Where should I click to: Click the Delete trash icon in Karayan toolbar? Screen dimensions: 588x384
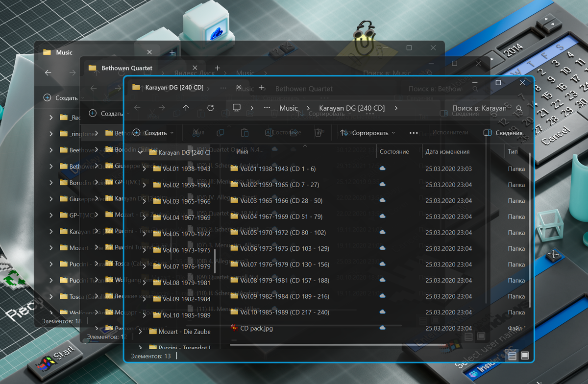coord(318,133)
